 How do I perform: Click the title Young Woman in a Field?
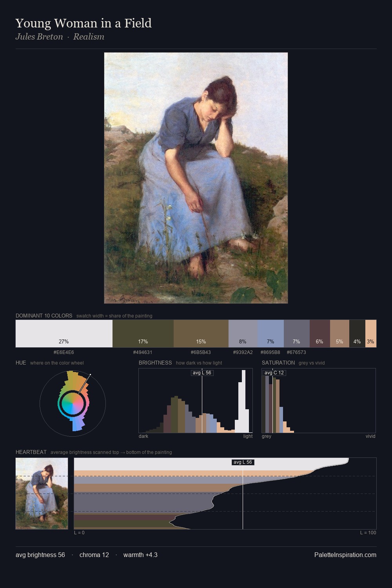tap(83, 23)
